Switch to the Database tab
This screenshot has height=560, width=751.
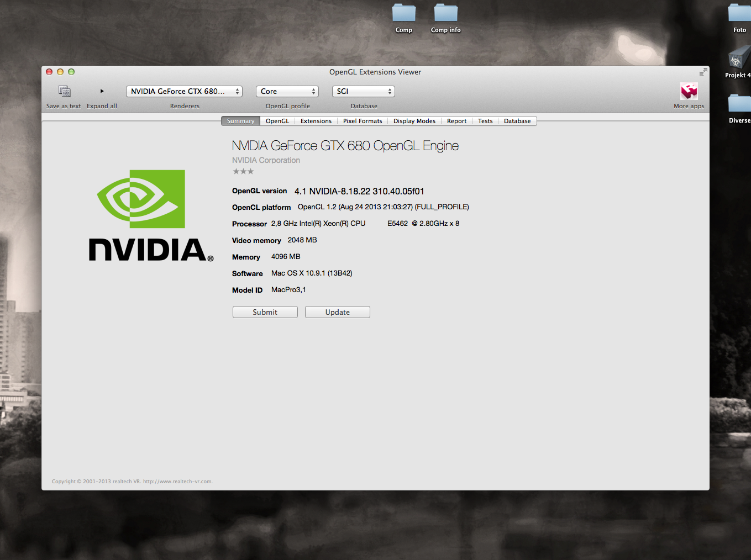[517, 121]
